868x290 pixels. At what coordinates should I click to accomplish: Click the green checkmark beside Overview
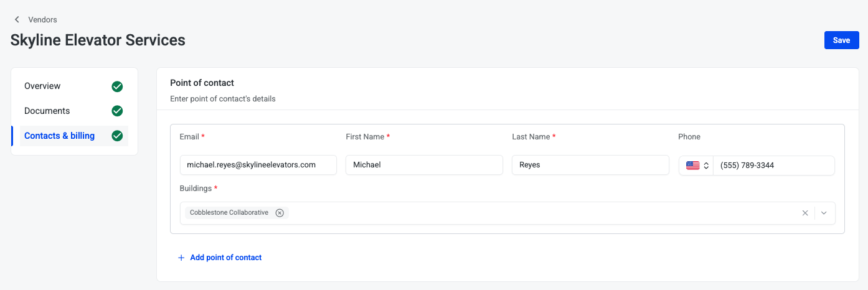click(117, 87)
